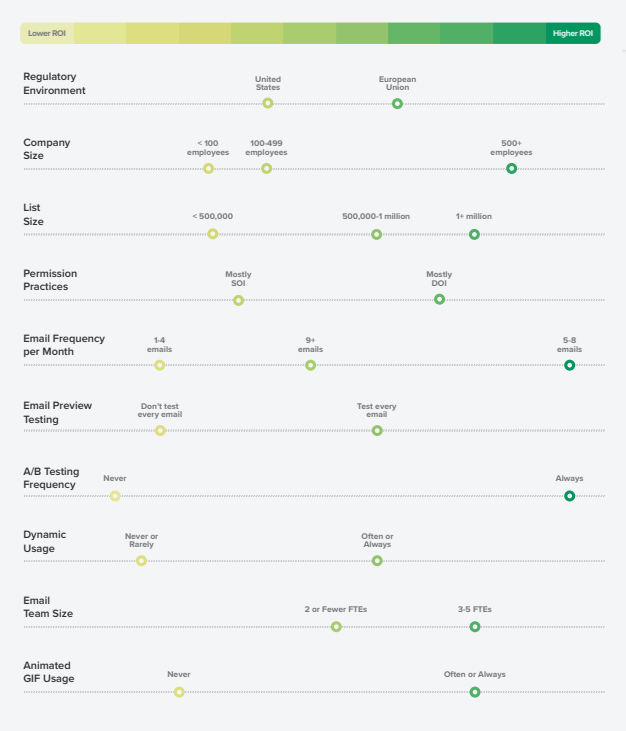
Task: Select the 1+ million list size marker
Action: click(x=474, y=234)
